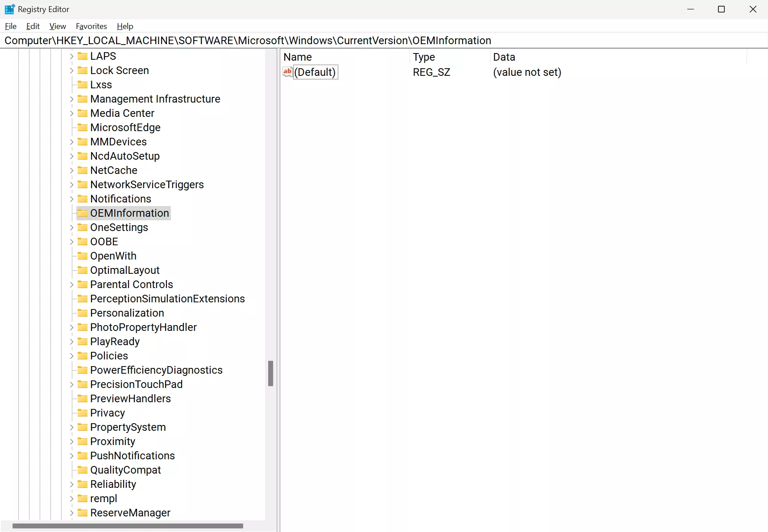Select the MMDevices key label
Screen dimensions: 768x532
(118, 142)
